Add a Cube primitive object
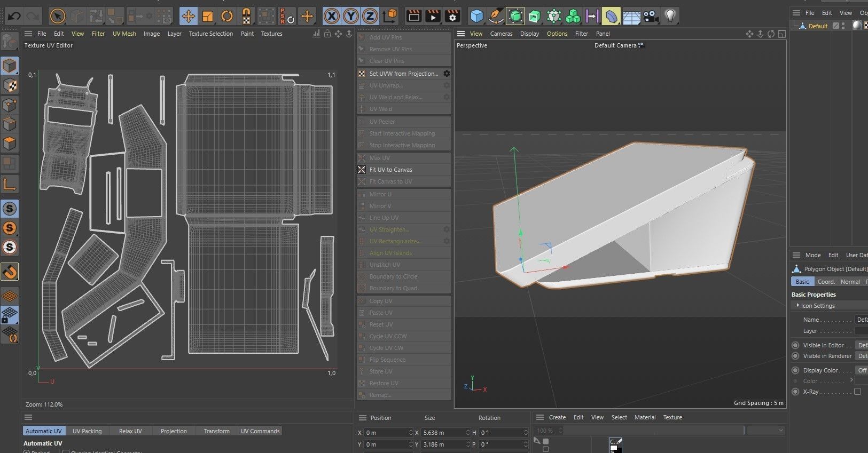The image size is (868, 453). click(x=476, y=16)
